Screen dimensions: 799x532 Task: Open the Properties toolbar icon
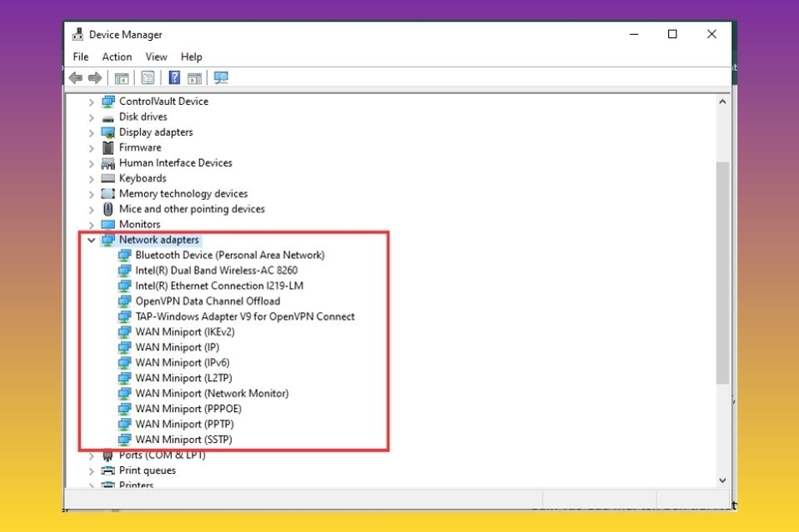point(148,78)
